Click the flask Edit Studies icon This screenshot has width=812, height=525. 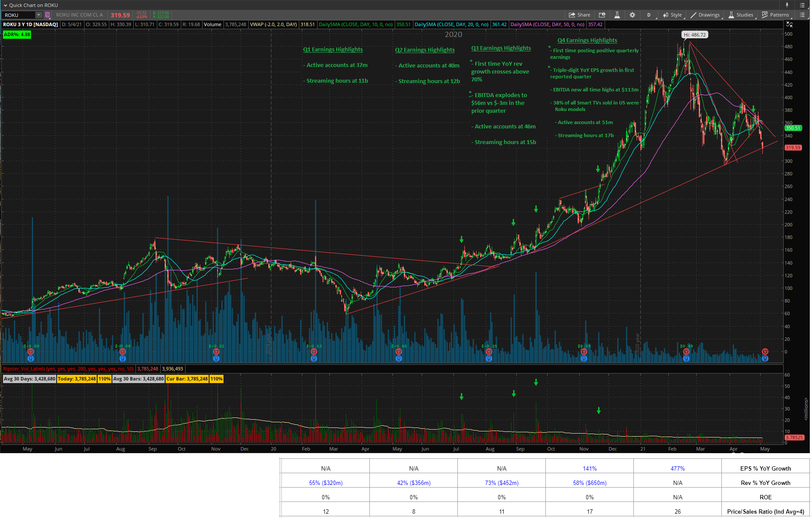click(617, 15)
